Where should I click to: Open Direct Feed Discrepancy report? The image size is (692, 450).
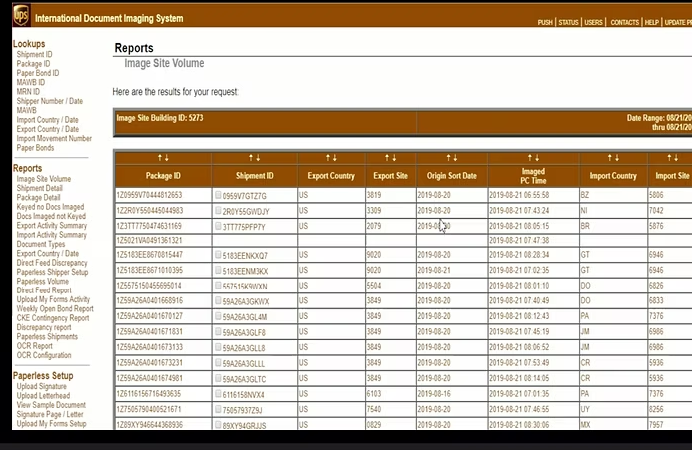pyautogui.click(x=52, y=263)
